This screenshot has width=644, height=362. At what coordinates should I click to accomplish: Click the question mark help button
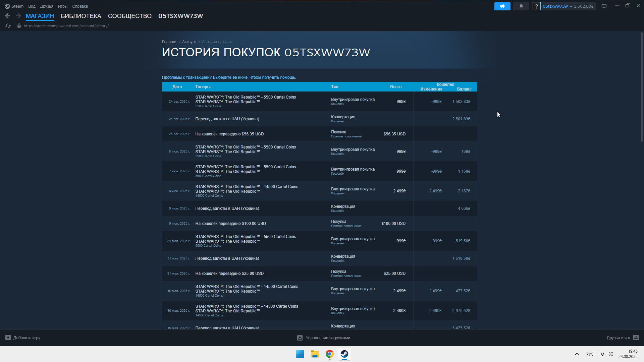[x=536, y=6]
